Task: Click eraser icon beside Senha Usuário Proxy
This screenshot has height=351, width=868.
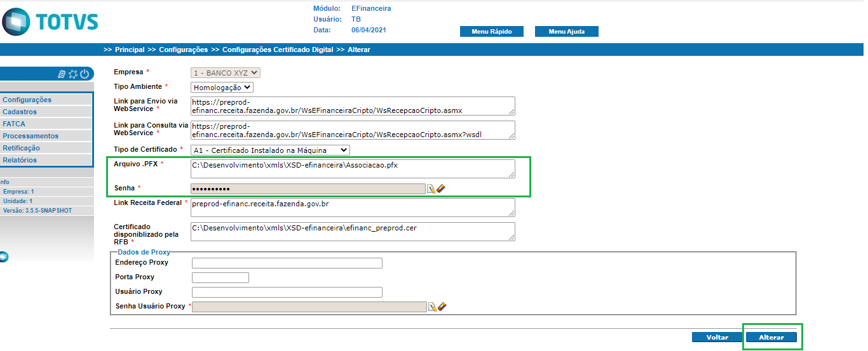Action: [443, 306]
